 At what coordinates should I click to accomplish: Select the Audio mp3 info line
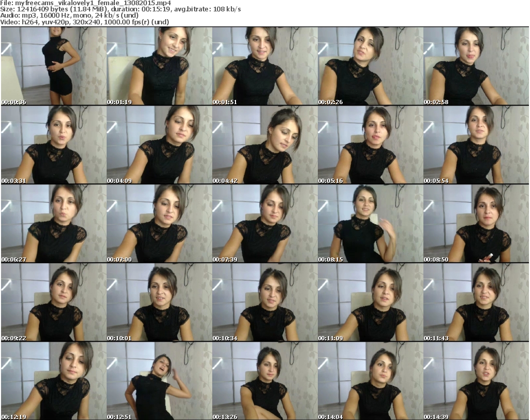point(69,16)
